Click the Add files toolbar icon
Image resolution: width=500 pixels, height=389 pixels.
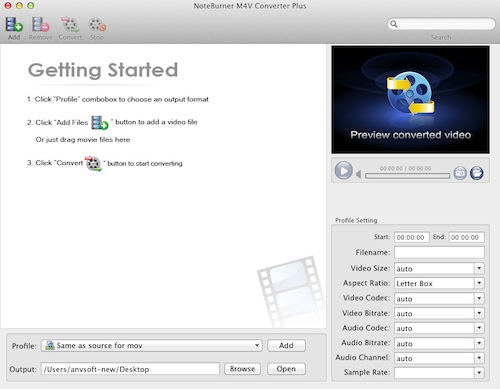click(14, 25)
